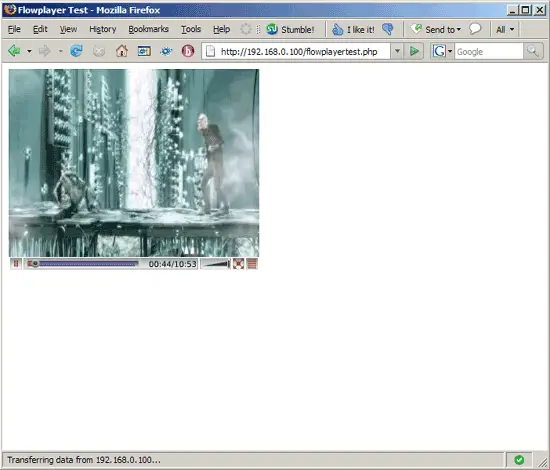Open the Google search engine selector
This screenshot has width=550, height=470.
pyautogui.click(x=442, y=52)
